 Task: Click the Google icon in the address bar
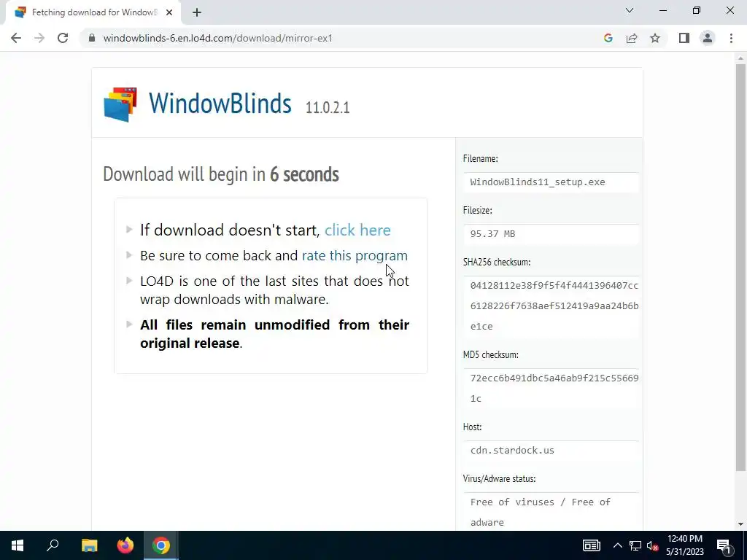[608, 38]
